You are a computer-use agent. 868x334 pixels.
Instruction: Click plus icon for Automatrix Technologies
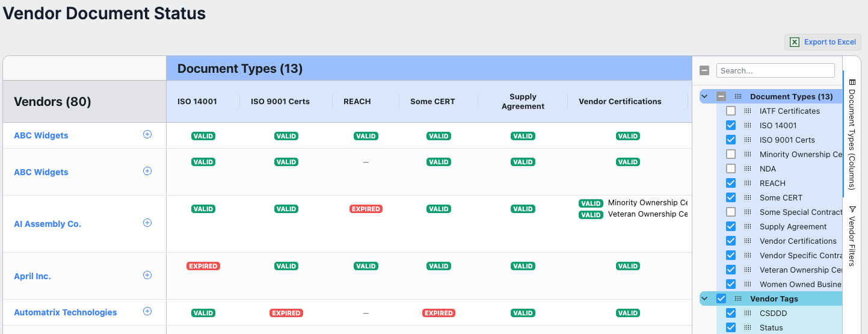[x=147, y=311]
